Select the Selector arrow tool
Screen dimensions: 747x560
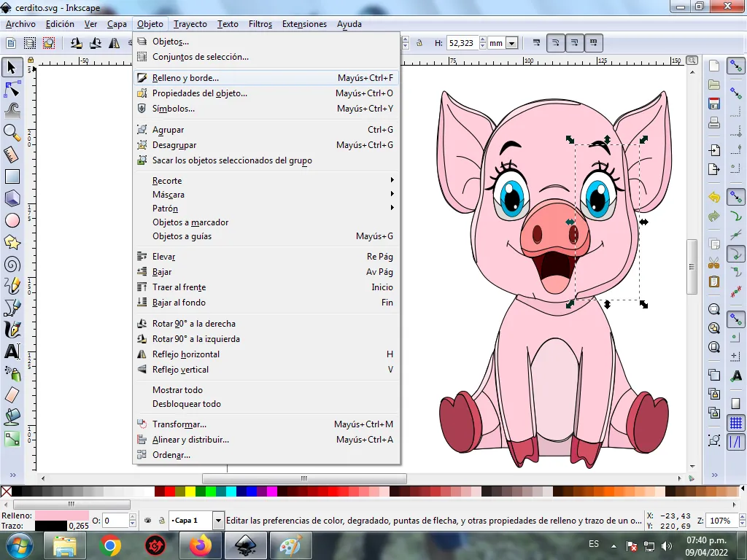(x=12, y=67)
